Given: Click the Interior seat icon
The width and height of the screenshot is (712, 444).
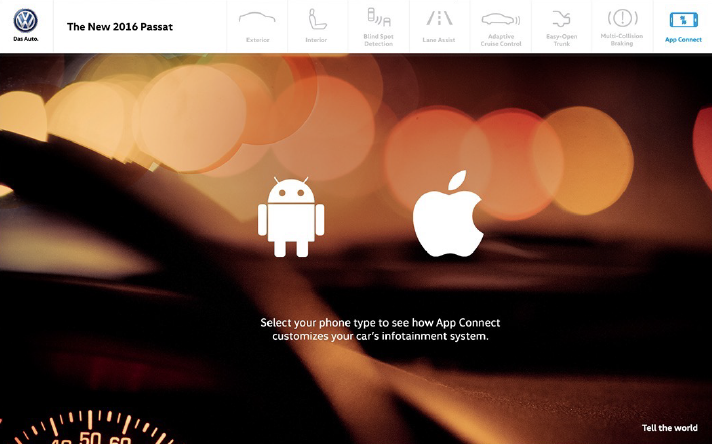Looking at the screenshot, I should coord(317,18).
